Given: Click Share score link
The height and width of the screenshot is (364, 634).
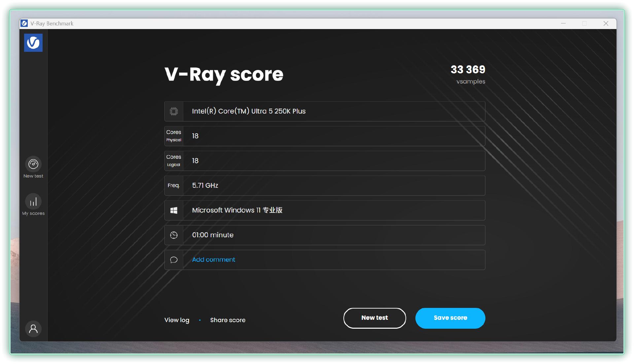Looking at the screenshot, I should click(228, 320).
